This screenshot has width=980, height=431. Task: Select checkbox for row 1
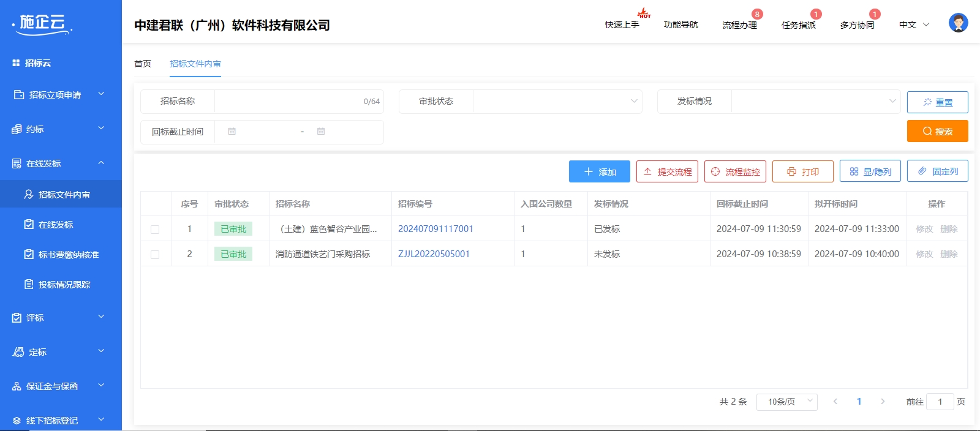[155, 230]
